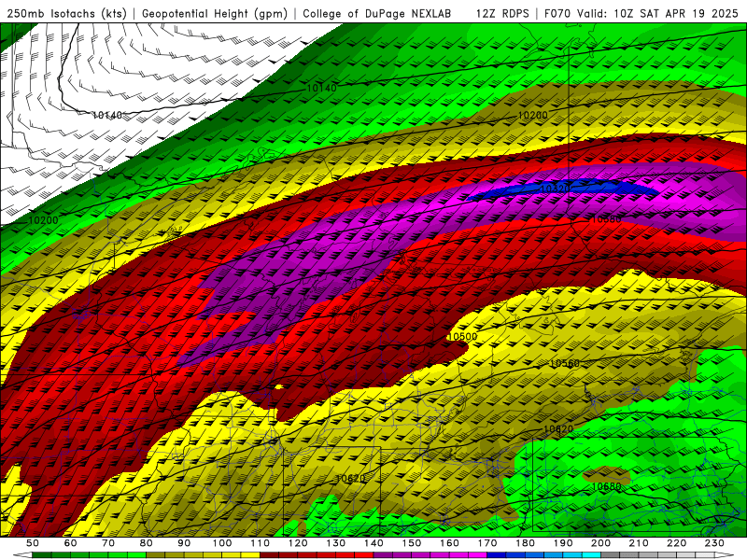The width and height of the screenshot is (747, 560).
Task: Click the 10140 contour label inside the white area
Action: tap(107, 115)
